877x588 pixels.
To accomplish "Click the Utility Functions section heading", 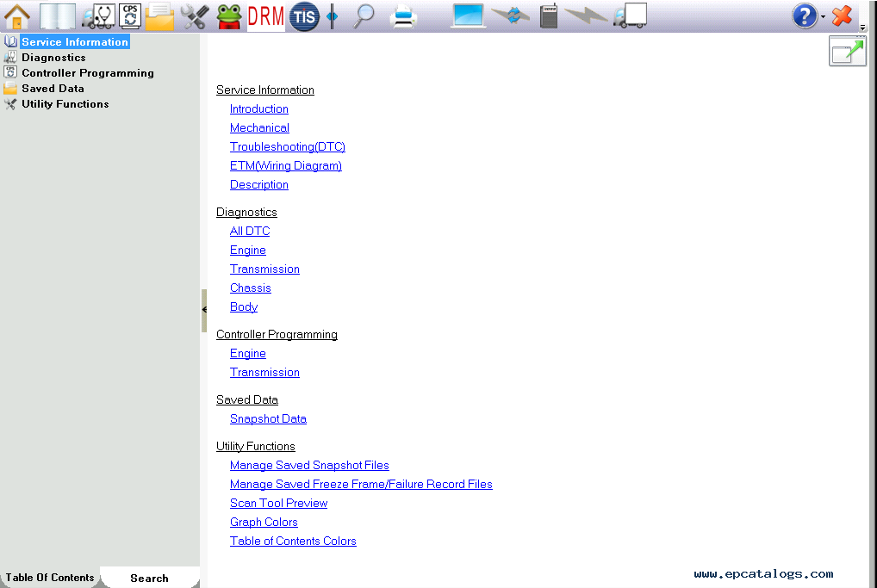I will 256,447.
